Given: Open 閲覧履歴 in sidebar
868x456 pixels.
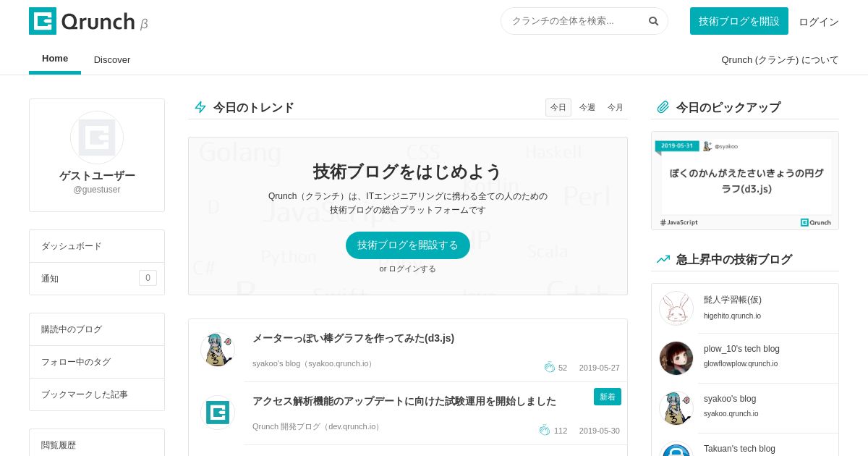Looking at the screenshot, I should [x=97, y=444].
